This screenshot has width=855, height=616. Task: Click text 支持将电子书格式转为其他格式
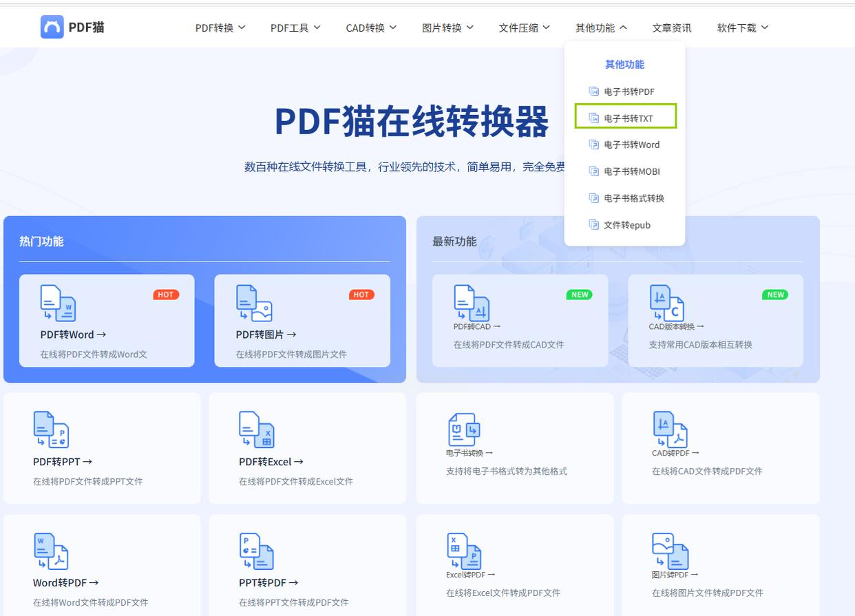(x=507, y=471)
